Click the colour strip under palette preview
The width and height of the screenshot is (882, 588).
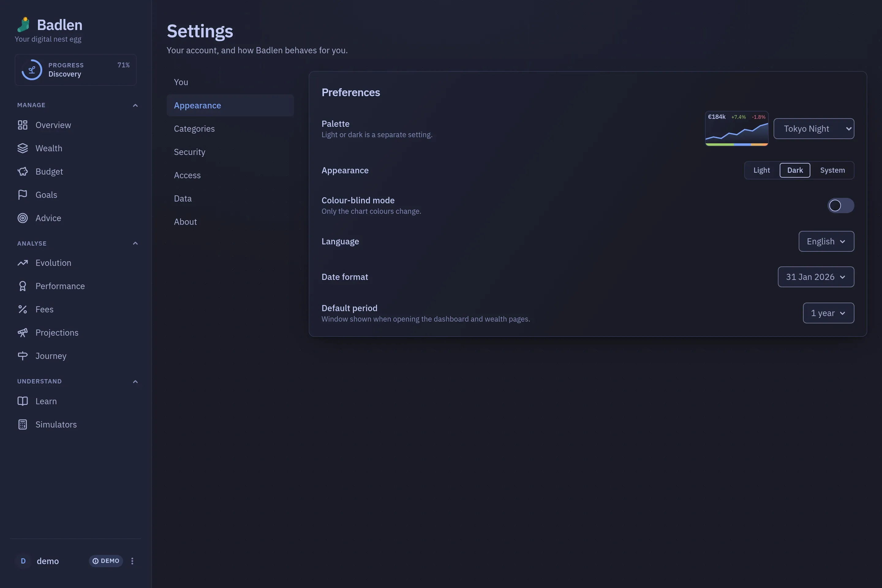[x=737, y=144]
